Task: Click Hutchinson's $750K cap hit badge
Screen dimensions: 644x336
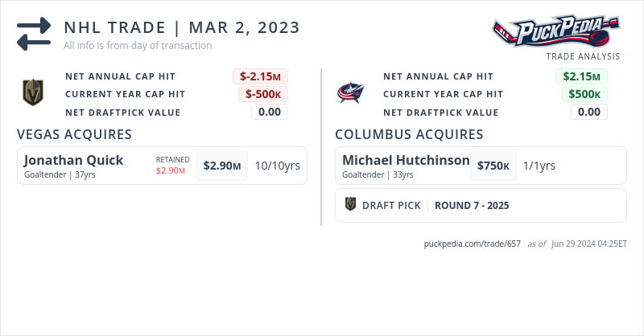Action: [x=493, y=166]
